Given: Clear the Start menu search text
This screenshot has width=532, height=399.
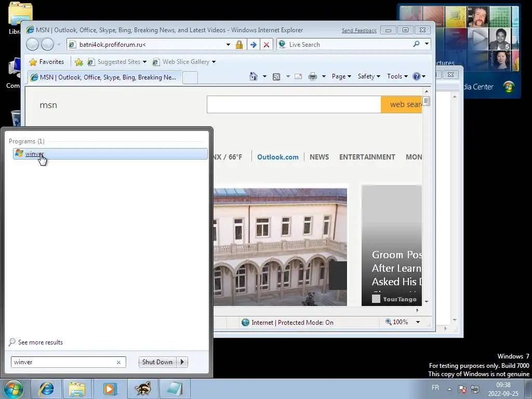Looking at the screenshot, I should click(118, 362).
